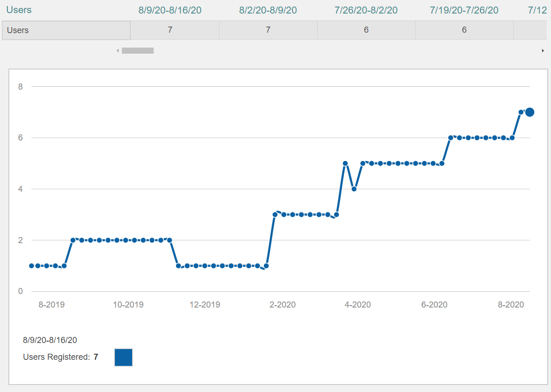Screen dimensions: 551x392
Task: Click the scroll left arrow of the table
Action: [118, 51]
